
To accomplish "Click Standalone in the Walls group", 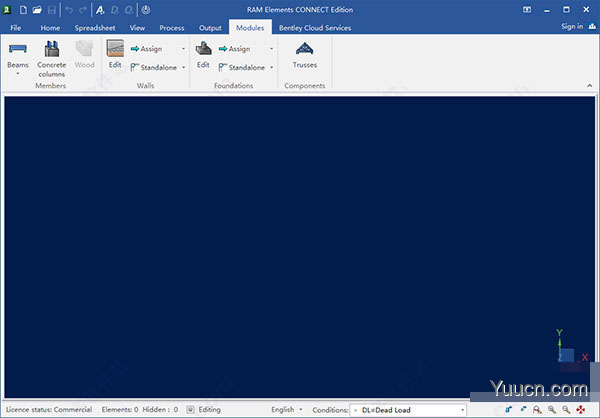I will coord(154,67).
